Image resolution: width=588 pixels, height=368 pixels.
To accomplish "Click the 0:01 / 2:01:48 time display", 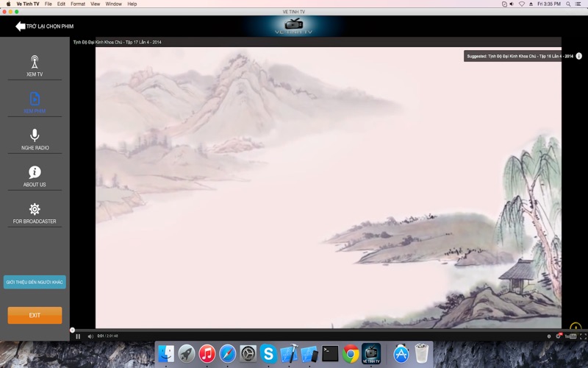I will pos(107,336).
